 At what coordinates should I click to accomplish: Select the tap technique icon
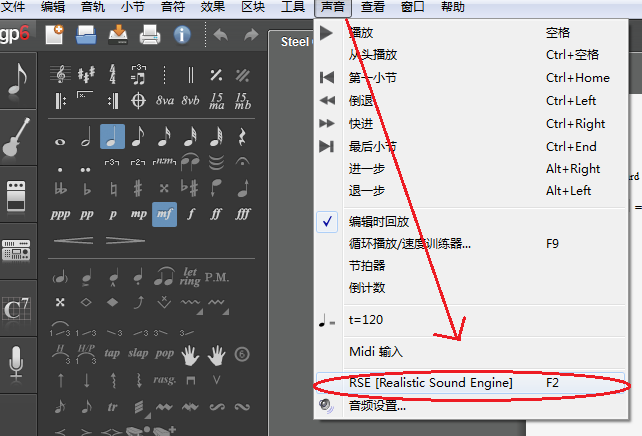[x=112, y=354]
